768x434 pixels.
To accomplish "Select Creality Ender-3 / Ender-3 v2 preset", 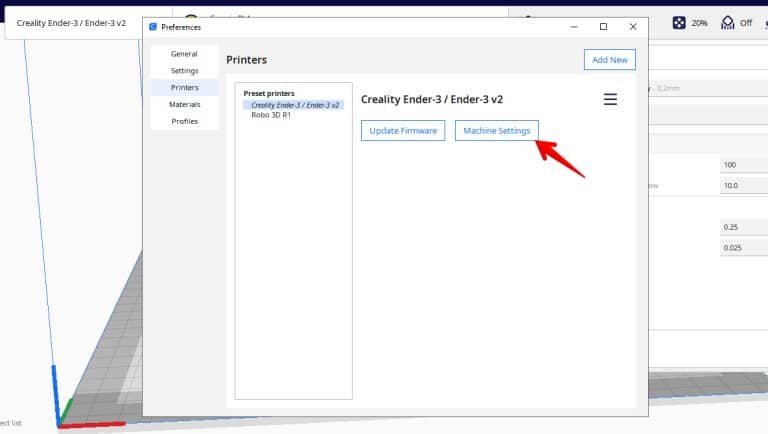I will click(294, 105).
